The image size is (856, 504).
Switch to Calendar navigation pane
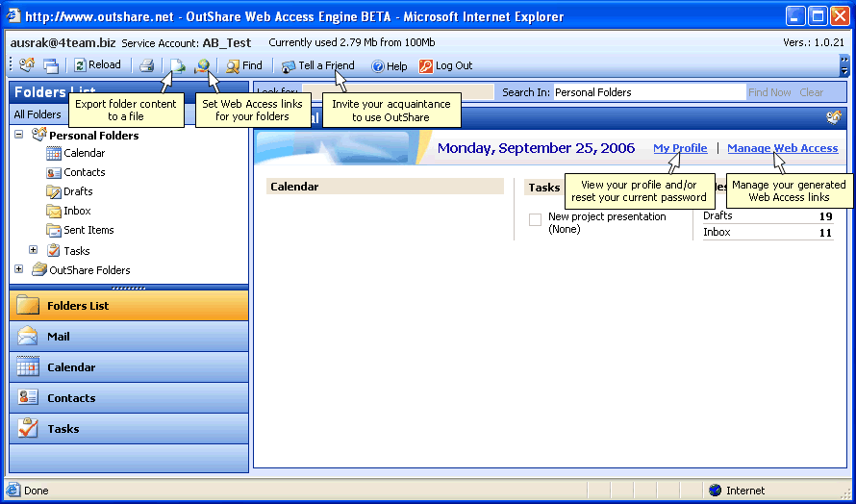click(129, 367)
